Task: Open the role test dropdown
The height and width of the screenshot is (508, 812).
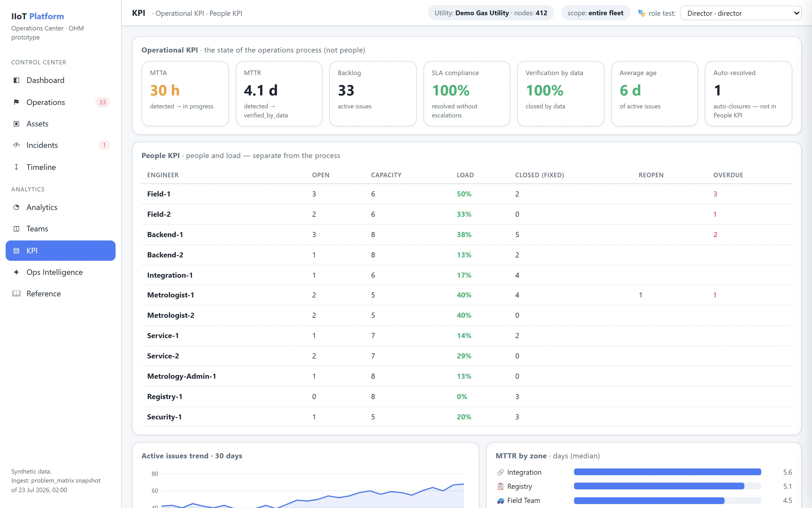Action: point(741,14)
